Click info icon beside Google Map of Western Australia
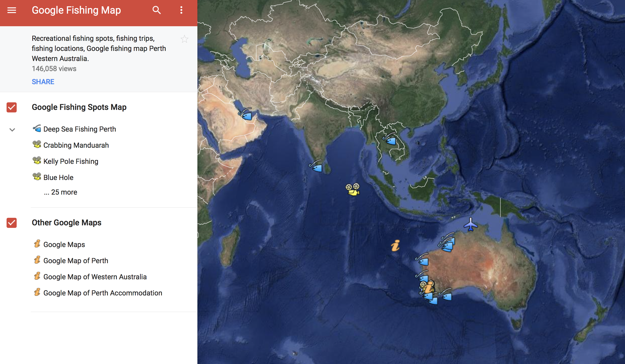The width and height of the screenshot is (625, 364). pyautogui.click(x=37, y=276)
